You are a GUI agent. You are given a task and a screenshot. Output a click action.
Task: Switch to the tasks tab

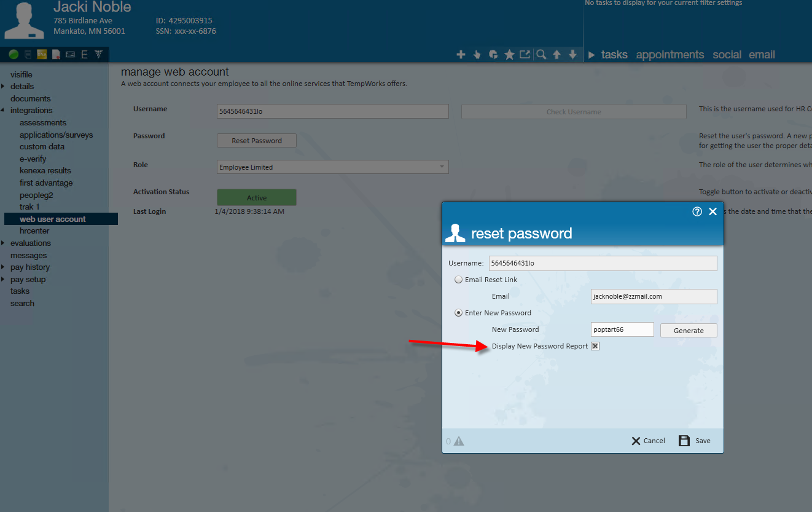point(614,55)
